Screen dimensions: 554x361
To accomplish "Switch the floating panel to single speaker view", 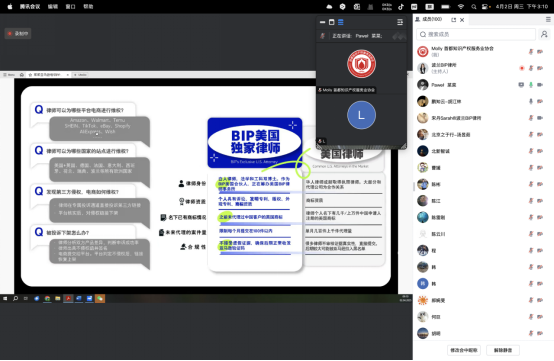I will pyautogui.click(x=331, y=22).
